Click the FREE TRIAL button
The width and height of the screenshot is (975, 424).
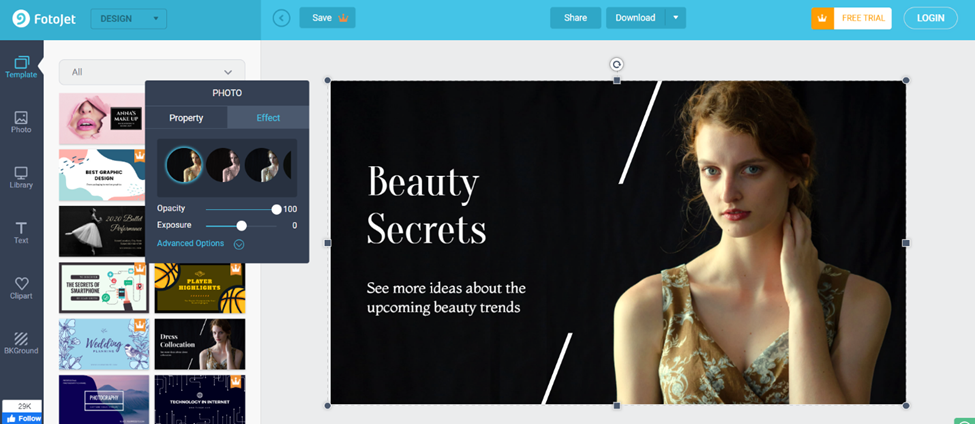(x=862, y=18)
